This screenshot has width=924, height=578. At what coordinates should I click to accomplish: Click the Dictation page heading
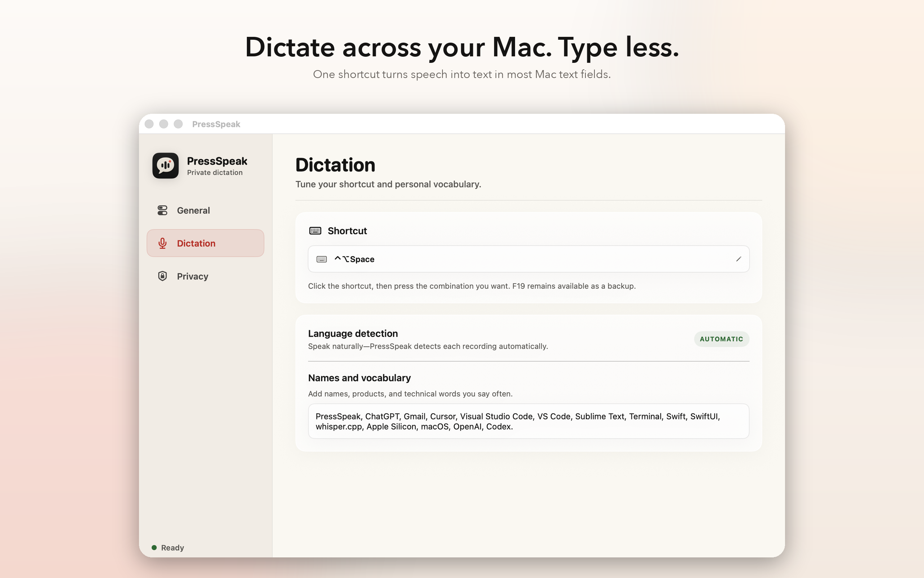[x=335, y=165]
